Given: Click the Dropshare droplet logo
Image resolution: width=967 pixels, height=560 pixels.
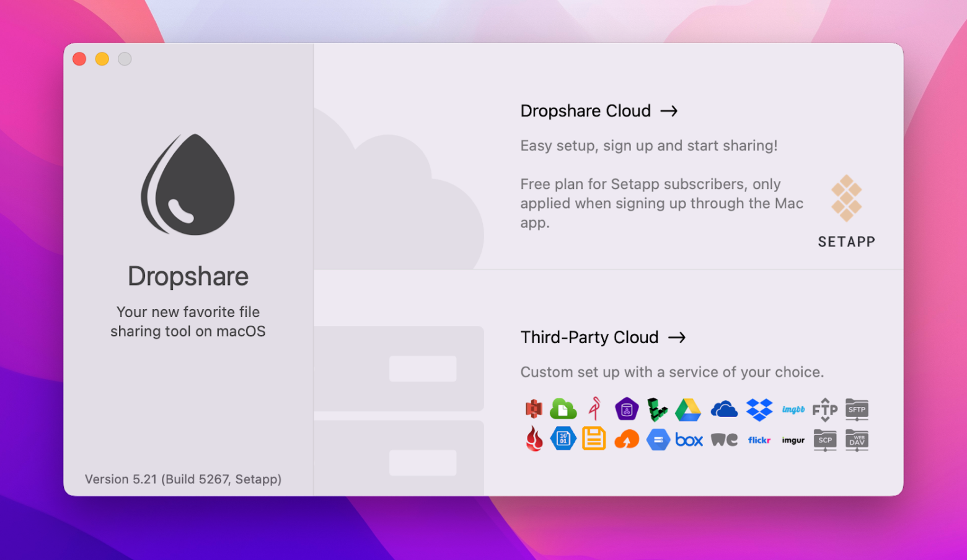Looking at the screenshot, I should tap(188, 184).
